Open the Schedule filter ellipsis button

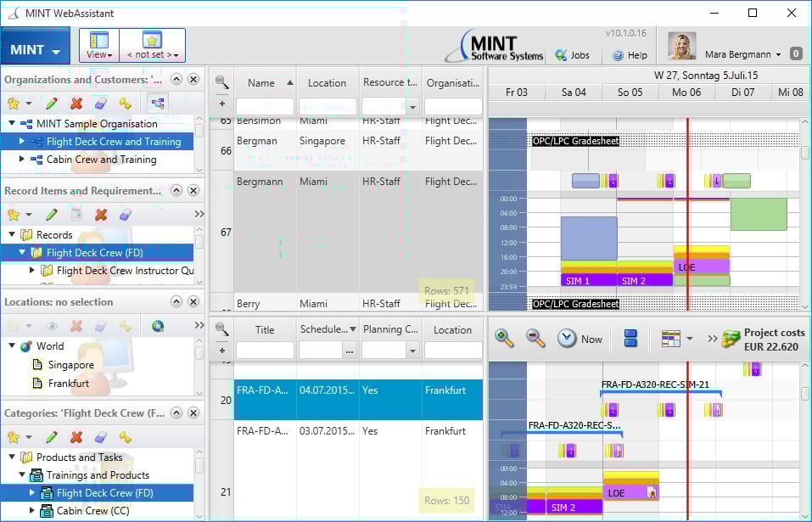350,351
